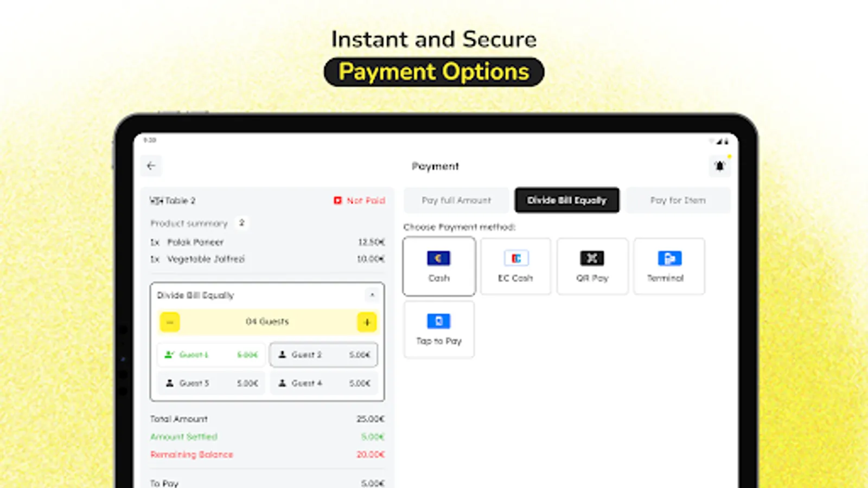
Task: Switch to Pay Full Amount tab
Action: [x=456, y=200]
